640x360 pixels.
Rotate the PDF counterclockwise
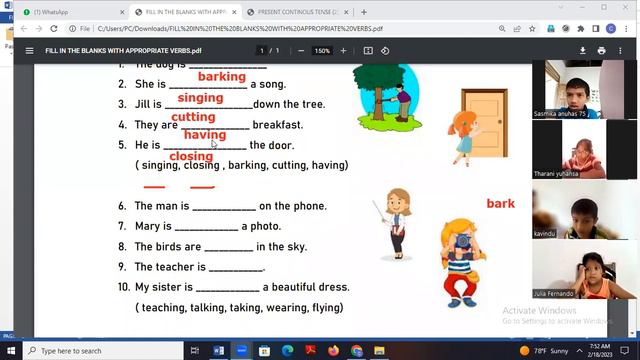[x=385, y=51]
